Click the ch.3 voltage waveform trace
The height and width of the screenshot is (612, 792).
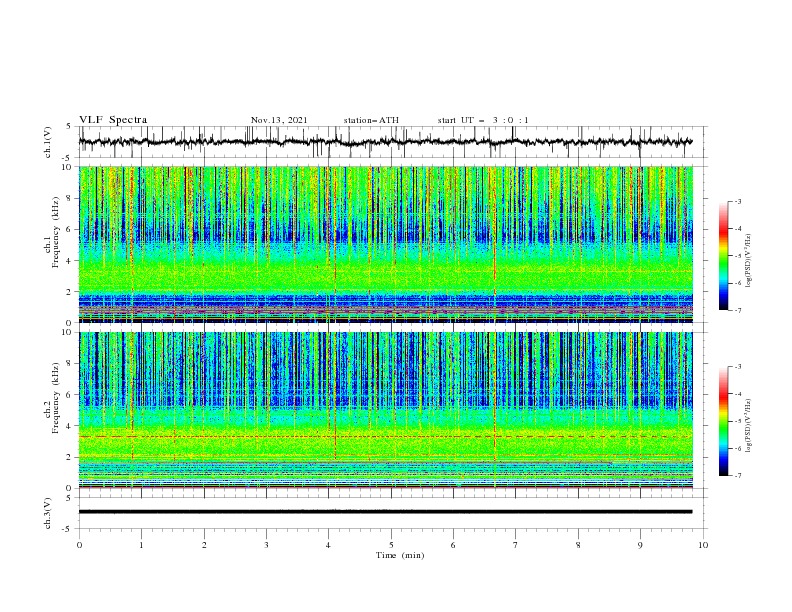(385, 512)
